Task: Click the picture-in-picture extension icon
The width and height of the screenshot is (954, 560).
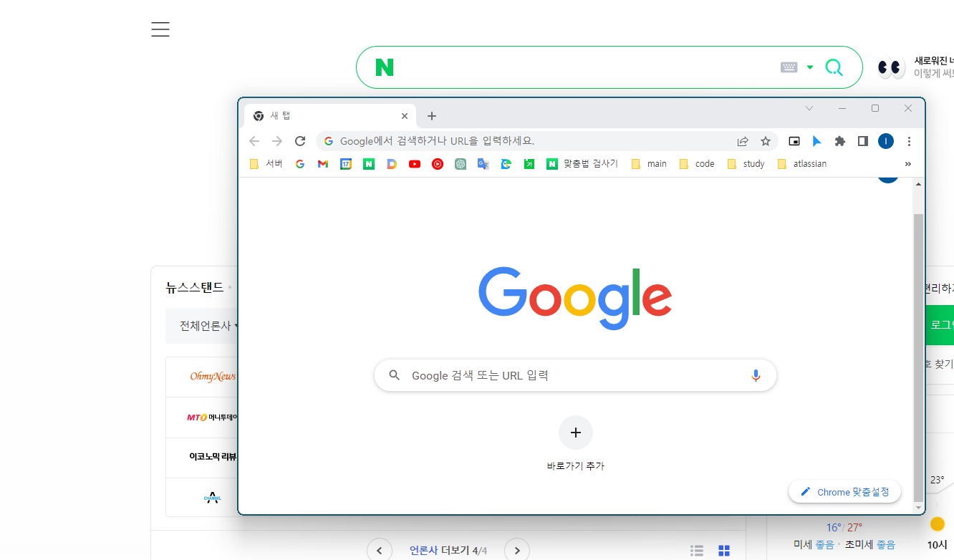Action: (x=794, y=141)
